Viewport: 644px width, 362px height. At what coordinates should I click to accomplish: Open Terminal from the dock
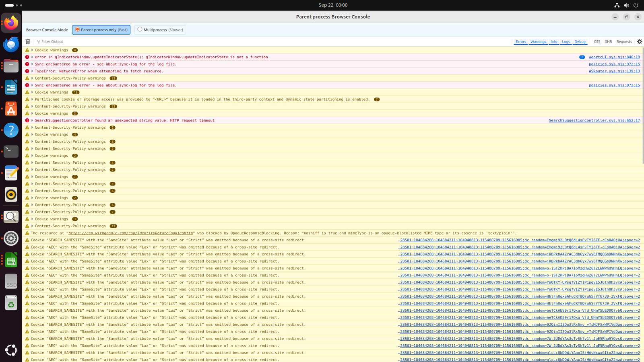11,151
